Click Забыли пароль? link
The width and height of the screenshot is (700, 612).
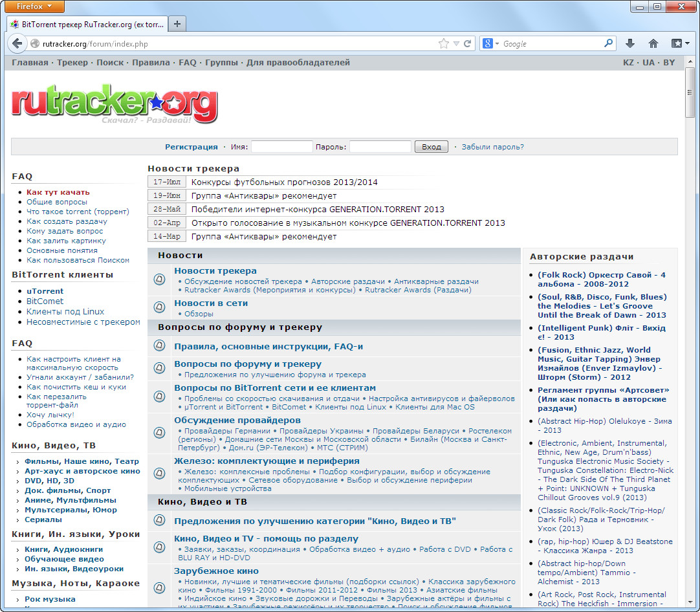pos(493,147)
